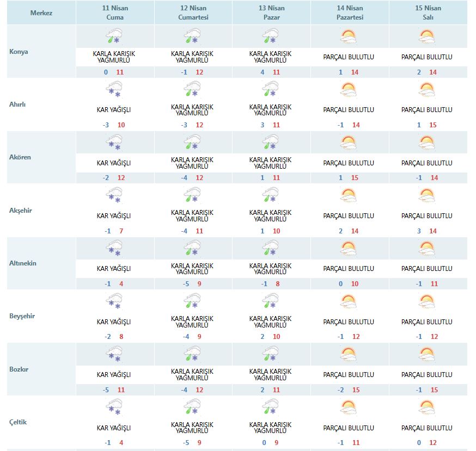Click the 11 Nisan Cuma column header
Image resolution: width=476 pixels, height=451 pixels.
pos(115,13)
